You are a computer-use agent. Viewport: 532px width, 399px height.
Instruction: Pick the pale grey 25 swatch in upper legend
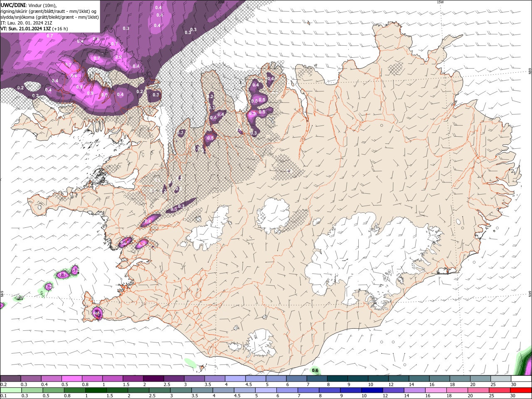501,379
